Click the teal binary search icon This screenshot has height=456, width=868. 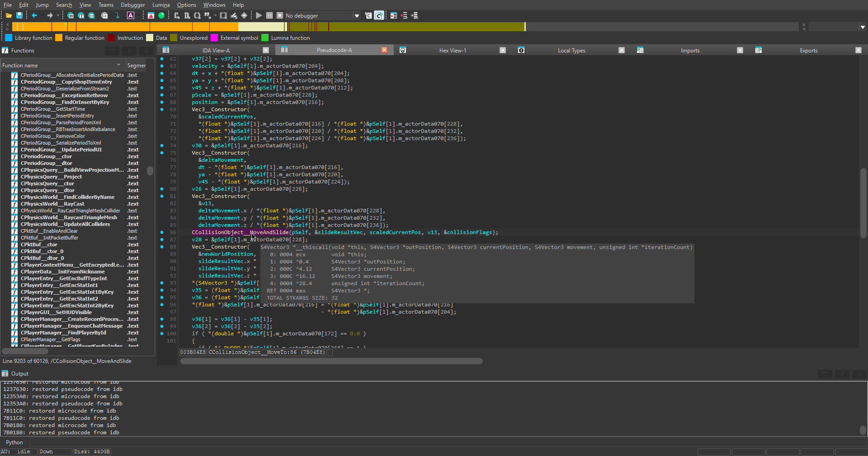[x=91, y=15]
